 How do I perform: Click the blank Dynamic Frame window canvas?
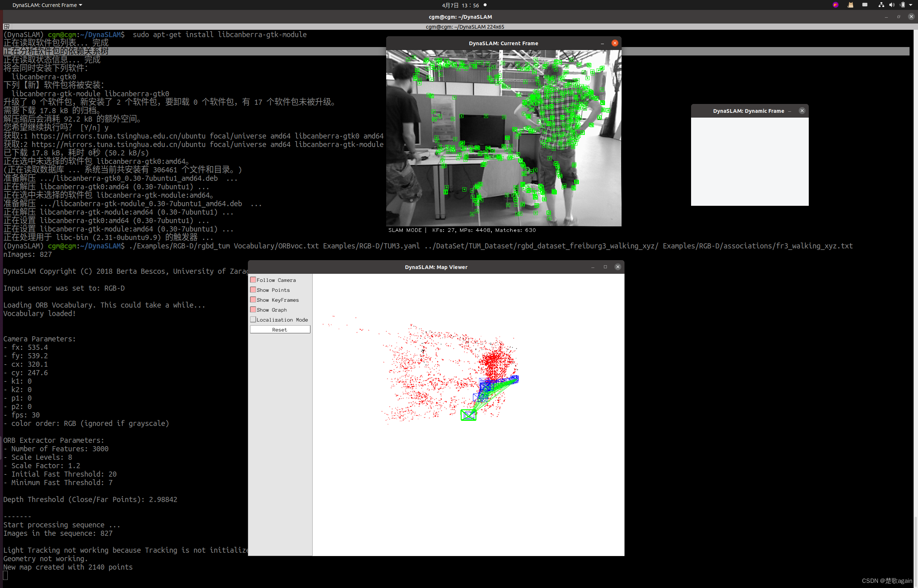[750, 161]
